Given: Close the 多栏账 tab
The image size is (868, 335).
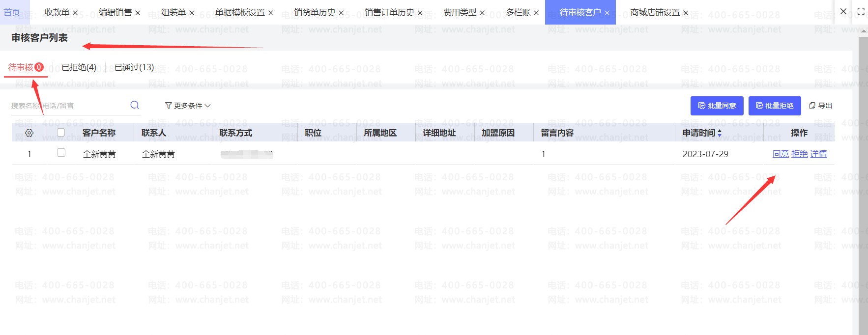Looking at the screenshot, I should pos(536,13).
